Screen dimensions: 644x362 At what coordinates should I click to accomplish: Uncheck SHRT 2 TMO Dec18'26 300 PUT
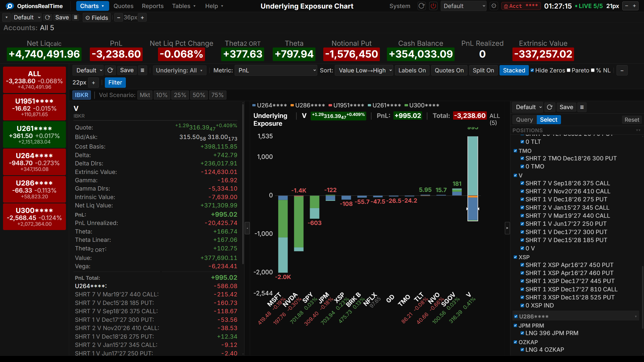click(x=522, y=158)
